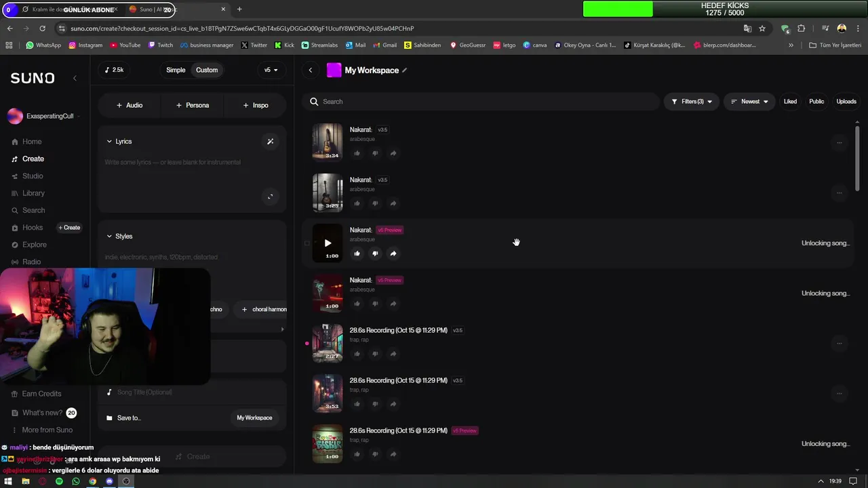Screen dimensions: 868x488
Task: Open the browser extensions puzzle icon
Action: pos(801,28)
